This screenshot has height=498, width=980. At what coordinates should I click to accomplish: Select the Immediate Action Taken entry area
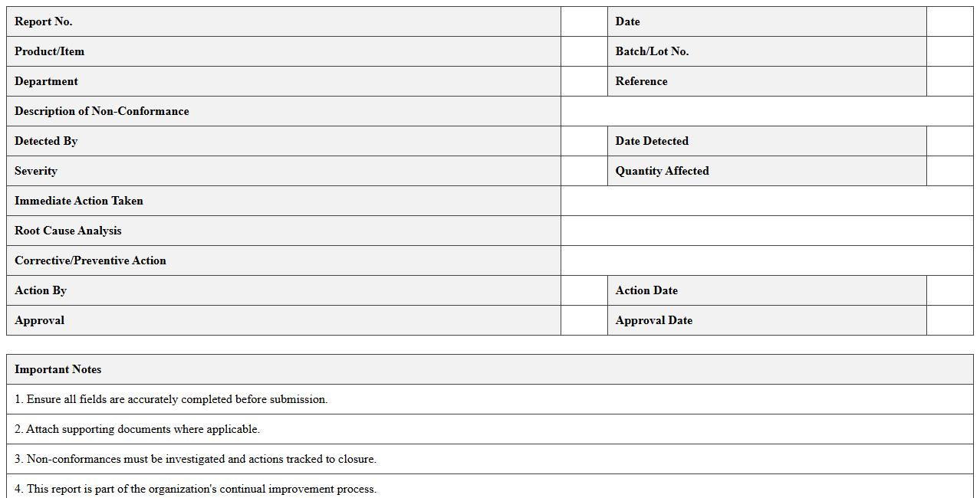point(766,201)
